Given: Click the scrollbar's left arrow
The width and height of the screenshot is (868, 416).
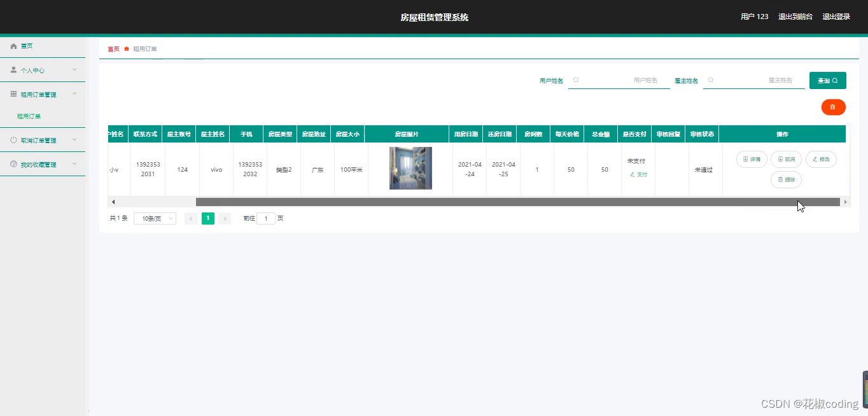Looking at the screenshot, I should point(113,202).
